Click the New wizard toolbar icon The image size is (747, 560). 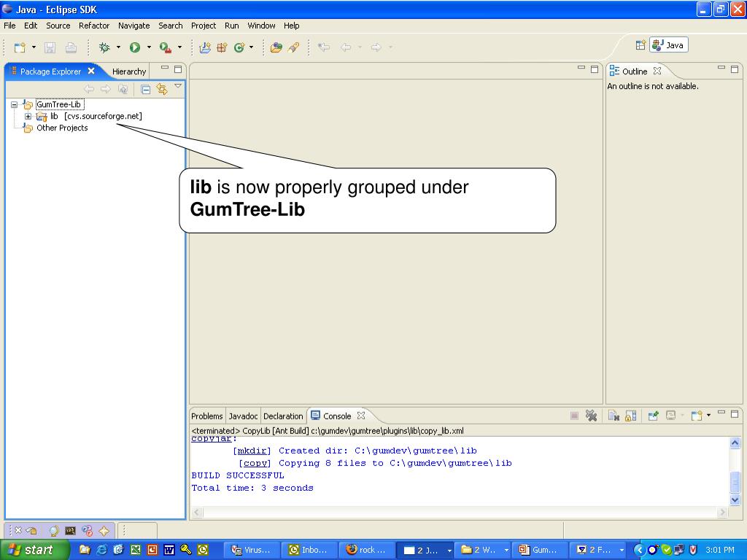(x=20, y=47)
